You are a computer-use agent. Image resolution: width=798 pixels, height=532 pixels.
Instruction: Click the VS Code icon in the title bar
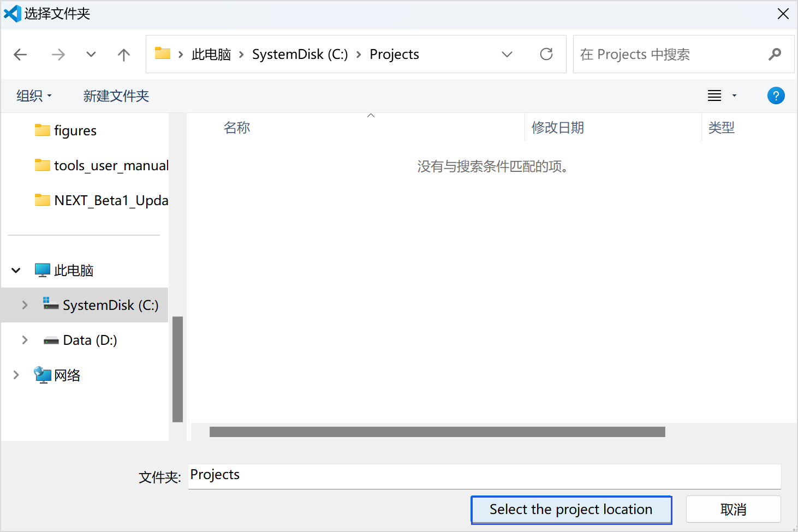tap(13, 13)
